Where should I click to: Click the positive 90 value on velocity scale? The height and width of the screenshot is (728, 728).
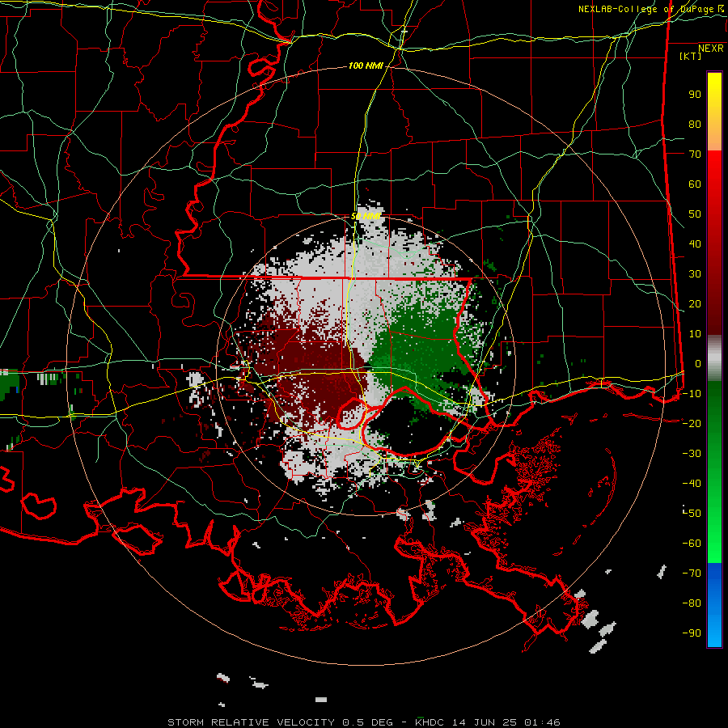[x=695, y=95]
